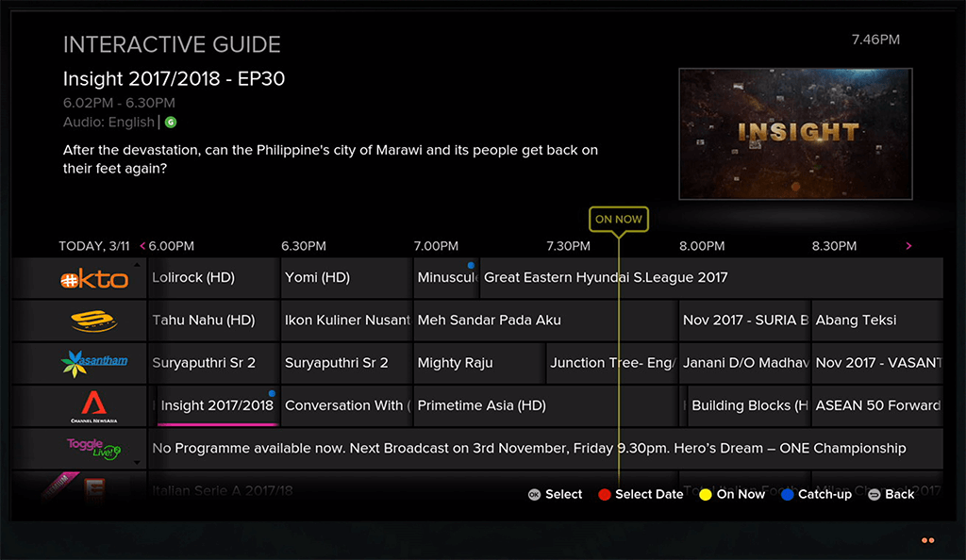966x560 pixels.
Task: Select Janani D/O Madhavan programme
Action: pyautogui.click(x=744, y=363)
